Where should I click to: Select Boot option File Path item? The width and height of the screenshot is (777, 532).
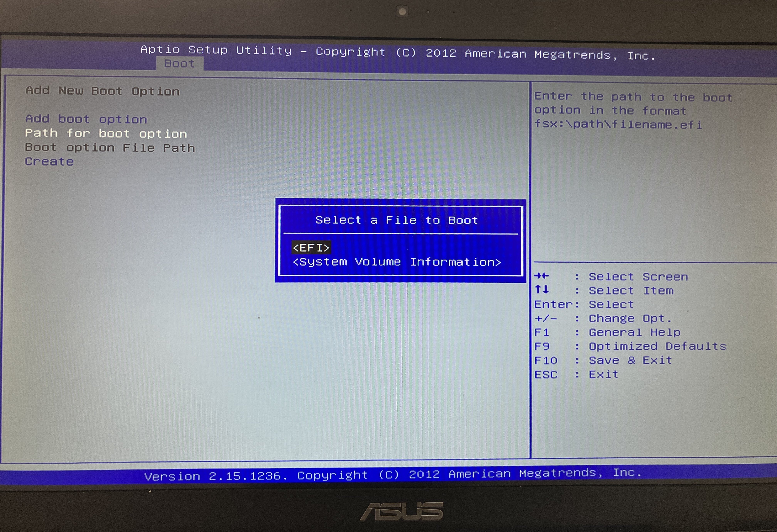point(110,147)
